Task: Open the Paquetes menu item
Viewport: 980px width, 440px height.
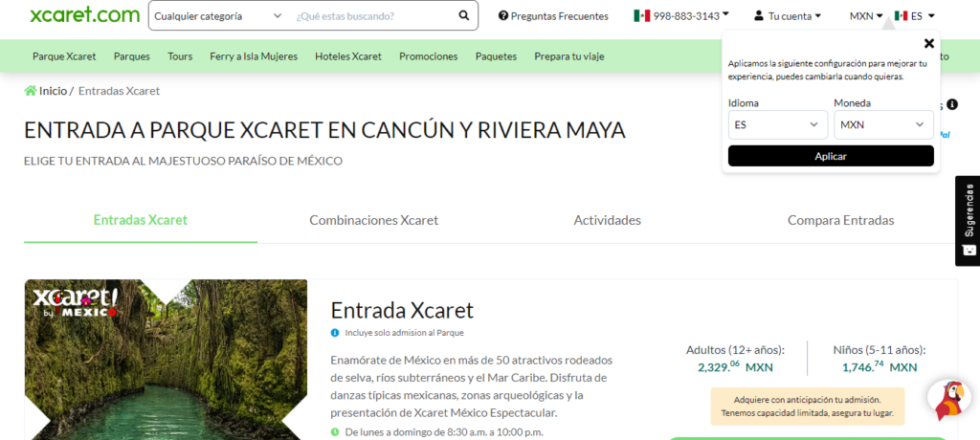Action: pos(497,56)
